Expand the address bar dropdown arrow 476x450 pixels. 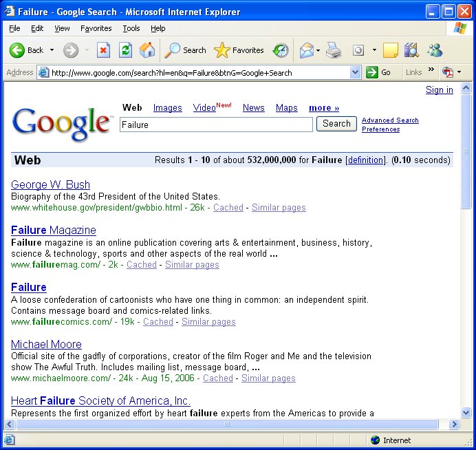(355, 72)
